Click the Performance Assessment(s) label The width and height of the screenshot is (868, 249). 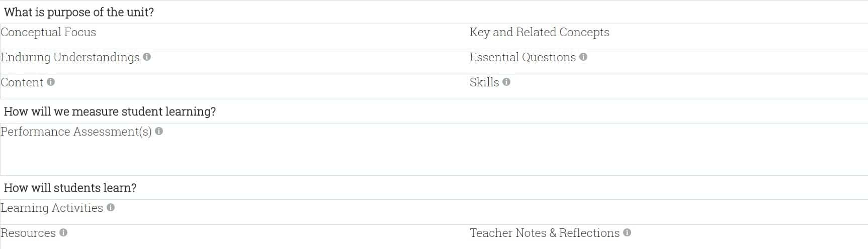pyautogui.click(x=76, y=132)
